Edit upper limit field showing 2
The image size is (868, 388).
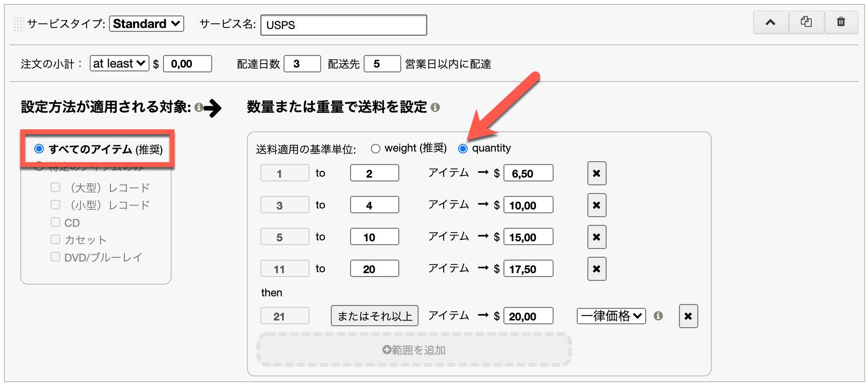point(375,173)
